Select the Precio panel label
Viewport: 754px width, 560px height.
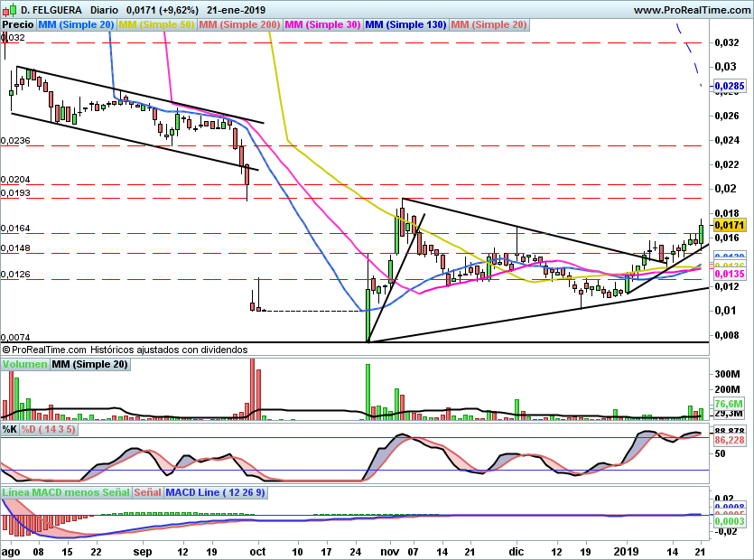18,24
